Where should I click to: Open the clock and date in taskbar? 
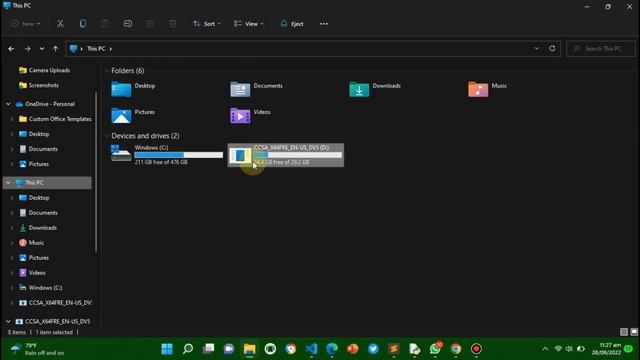606,349
